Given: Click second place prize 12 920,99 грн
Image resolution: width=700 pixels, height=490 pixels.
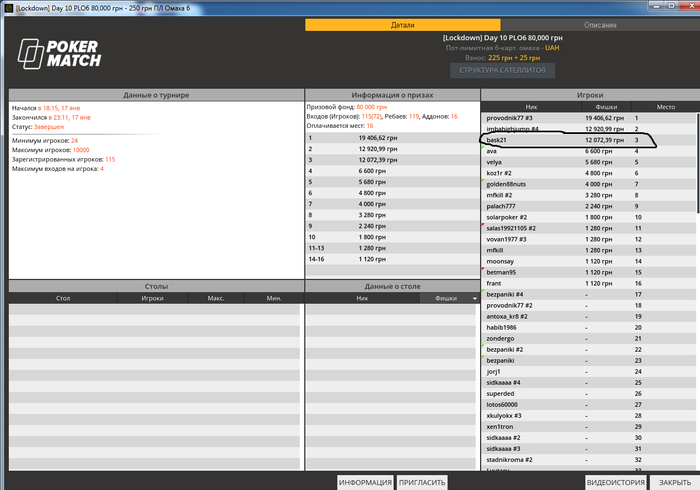Looking at the screenshot, I should point(378,149).
